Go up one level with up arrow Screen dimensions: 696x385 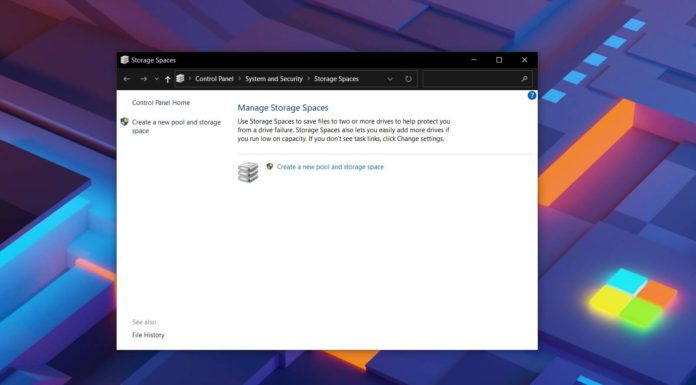(x=167, y=79)
